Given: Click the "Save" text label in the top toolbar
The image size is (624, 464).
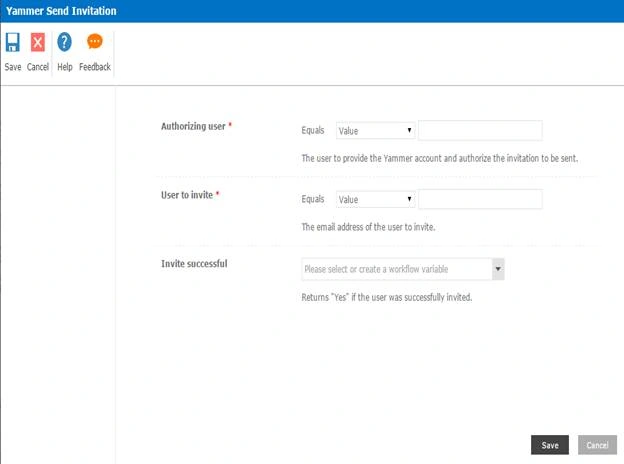Looking at the screenshot, I should [13, 67].
